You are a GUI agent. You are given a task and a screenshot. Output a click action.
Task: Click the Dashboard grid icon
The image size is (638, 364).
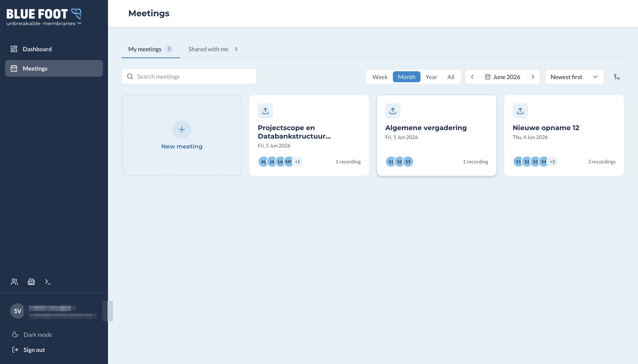click(14, 49)
